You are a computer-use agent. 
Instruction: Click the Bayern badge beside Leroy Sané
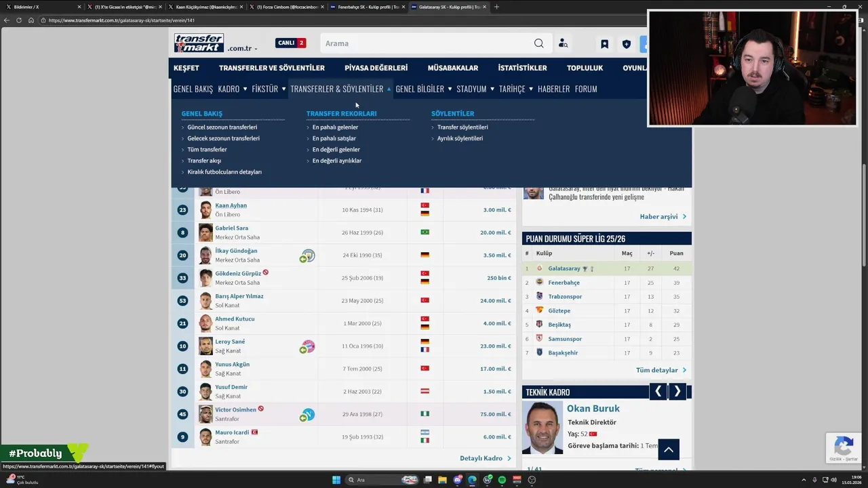point(309,346)
